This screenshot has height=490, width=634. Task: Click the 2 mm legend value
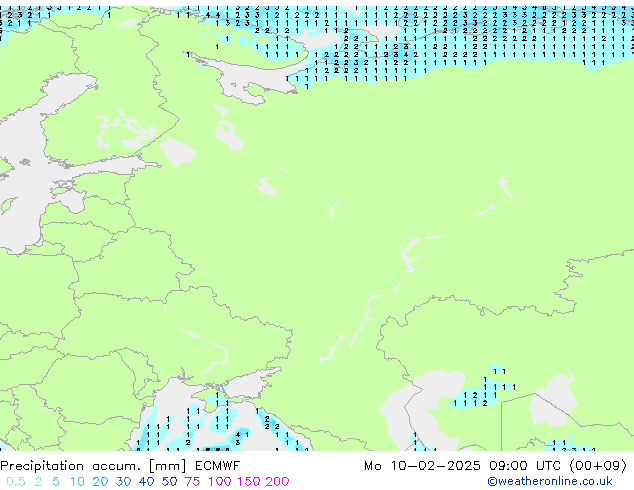[x=38, y=482]
